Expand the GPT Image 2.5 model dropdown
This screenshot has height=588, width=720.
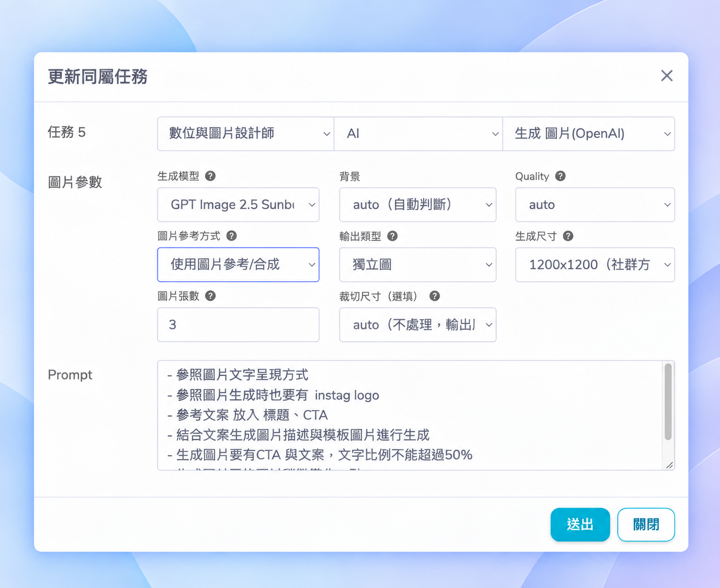click(238, 204)
